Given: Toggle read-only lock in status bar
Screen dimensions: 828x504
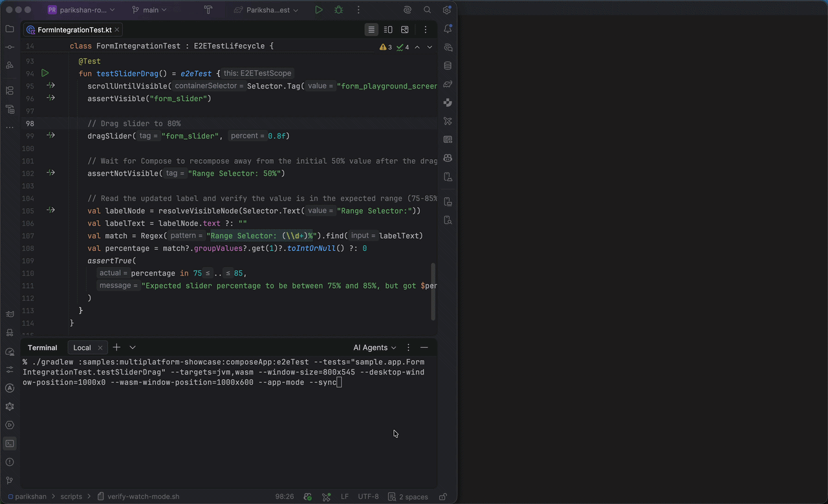Looking at the screenshot, I should 443,497.
